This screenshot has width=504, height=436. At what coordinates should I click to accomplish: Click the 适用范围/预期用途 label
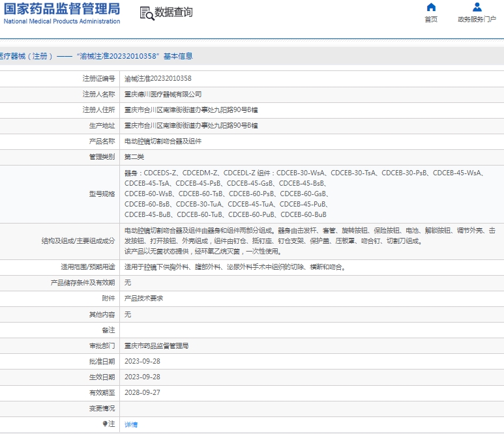coord(88,267)
